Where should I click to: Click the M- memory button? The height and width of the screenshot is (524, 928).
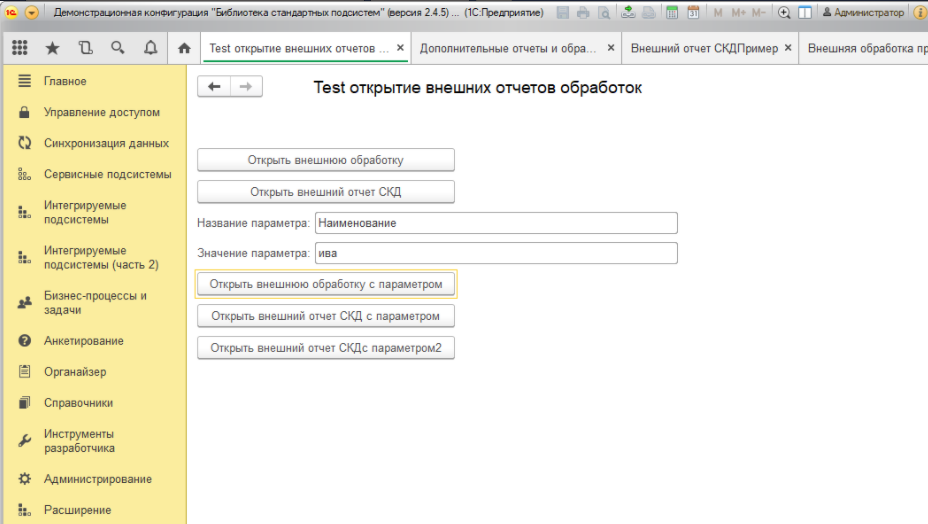(758, 12)
